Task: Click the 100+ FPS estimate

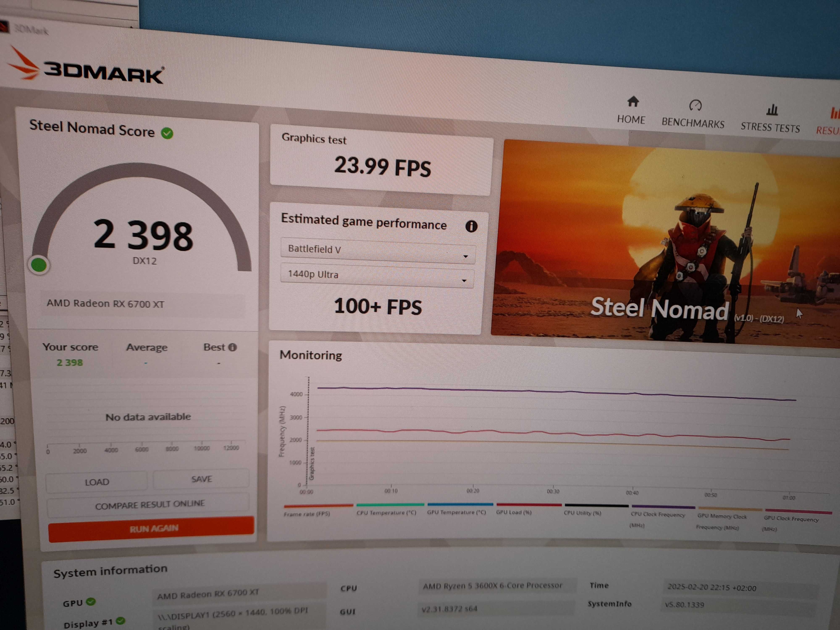Action: click(x=378, y=306)
